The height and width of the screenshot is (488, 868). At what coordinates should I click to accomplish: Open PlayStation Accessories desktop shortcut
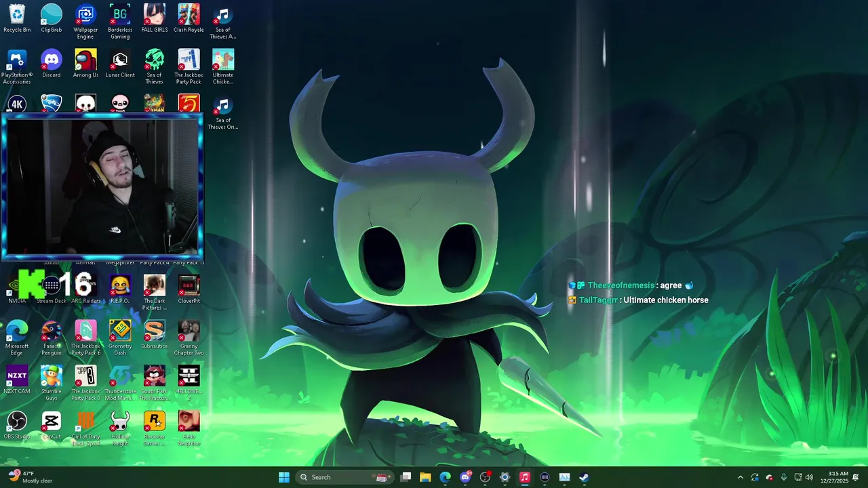tap(17, 67)
